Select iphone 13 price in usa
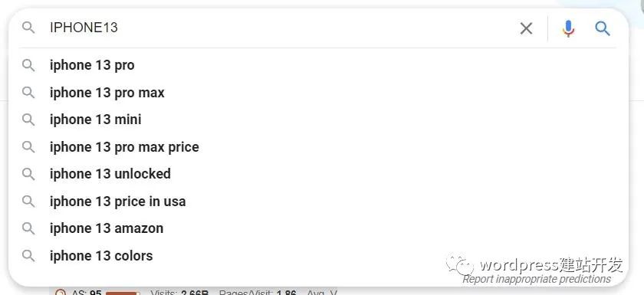644x295 pixels. pos(318,201)
